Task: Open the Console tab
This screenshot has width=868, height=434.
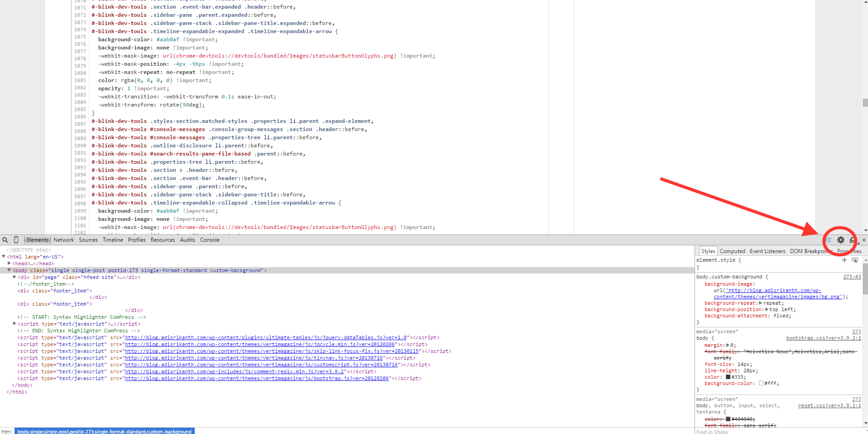Action: (x=210, y=240)
